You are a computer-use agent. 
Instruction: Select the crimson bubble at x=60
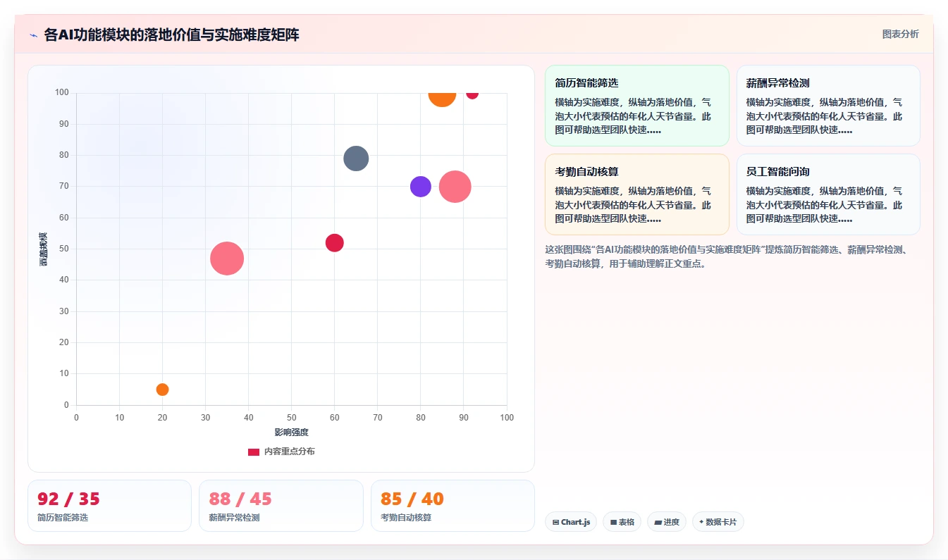point(334,243)
